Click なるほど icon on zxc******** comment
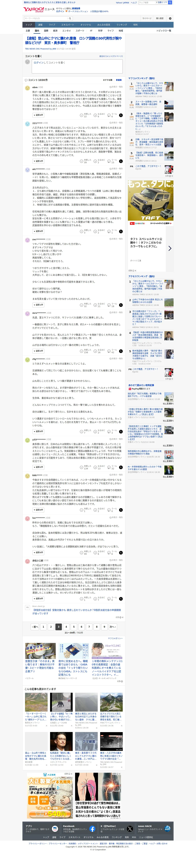 (x=95, y=305)
